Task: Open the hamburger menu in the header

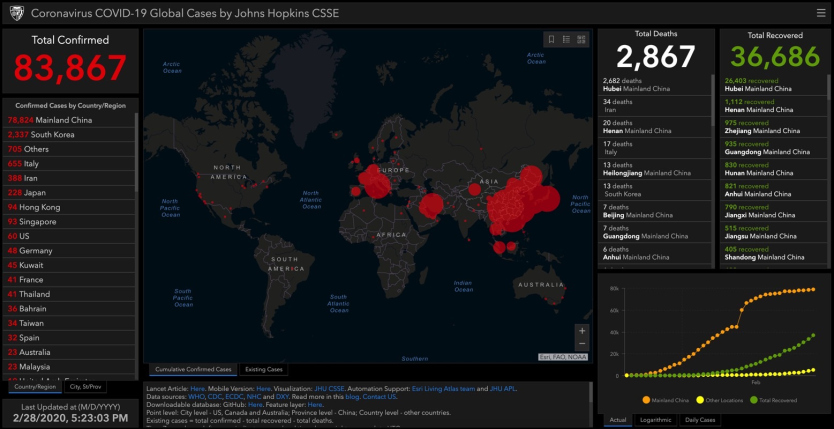Action: tap(821, 13)
